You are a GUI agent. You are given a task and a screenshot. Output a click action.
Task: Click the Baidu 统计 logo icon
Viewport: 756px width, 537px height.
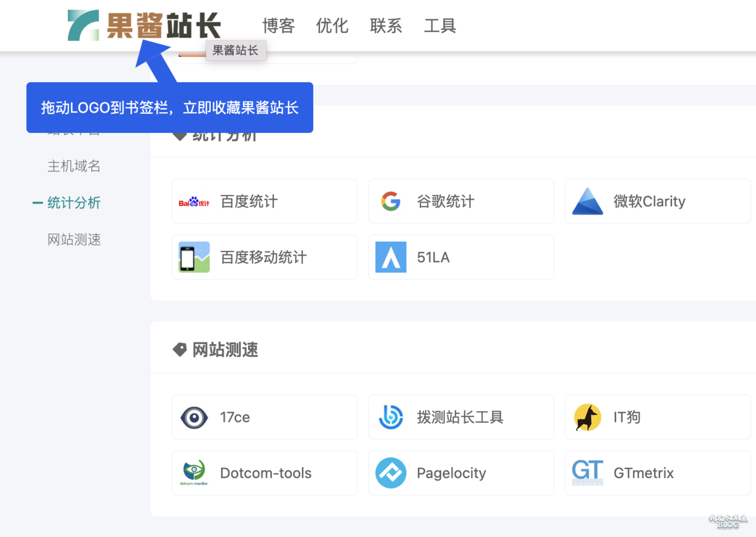pyautogui.click(x=194, y=202)
